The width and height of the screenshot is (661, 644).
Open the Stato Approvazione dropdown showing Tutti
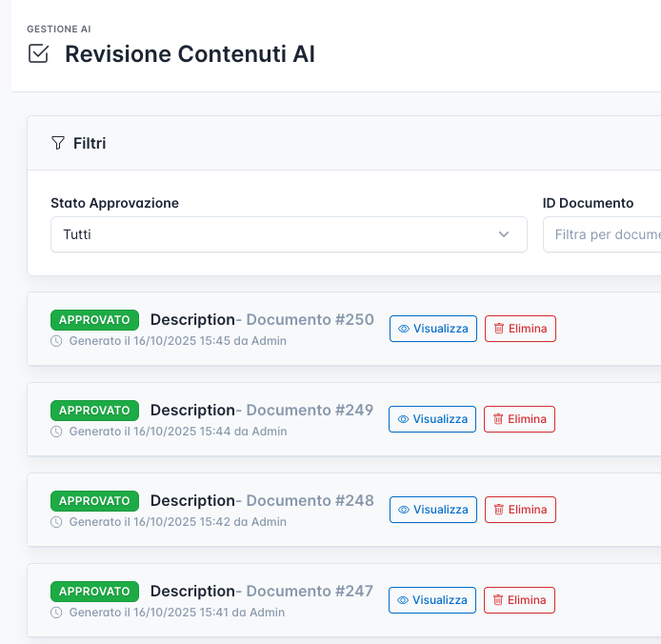coord(289,234)
